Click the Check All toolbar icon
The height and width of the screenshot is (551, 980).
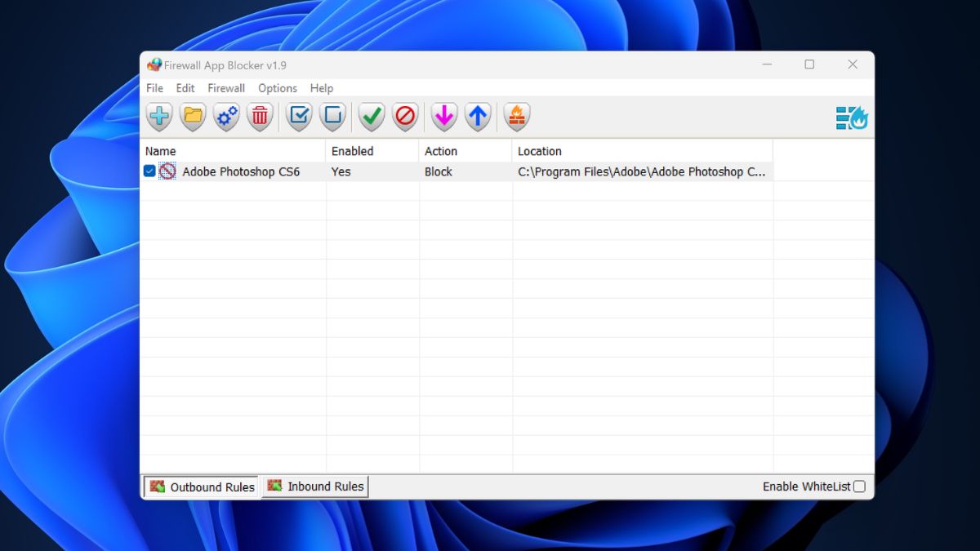tap(300, 117)
